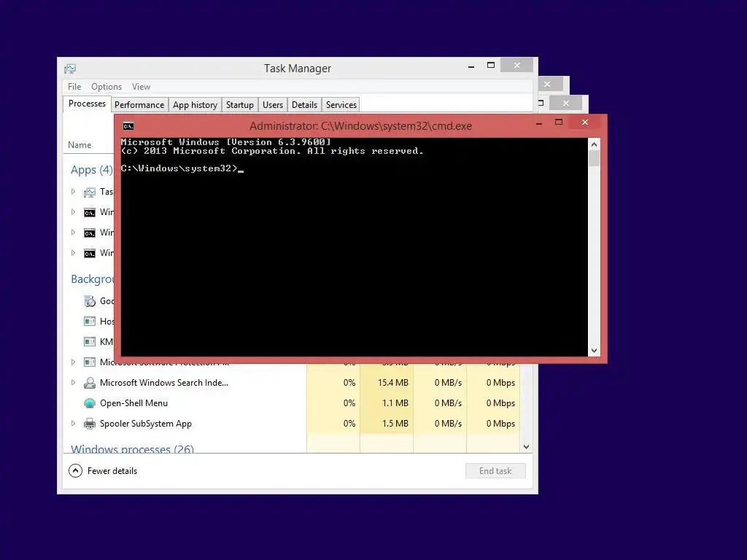Click the Open-Shell Menu shell icon
Screen dimensions: 747x560
tap(90, 403)
